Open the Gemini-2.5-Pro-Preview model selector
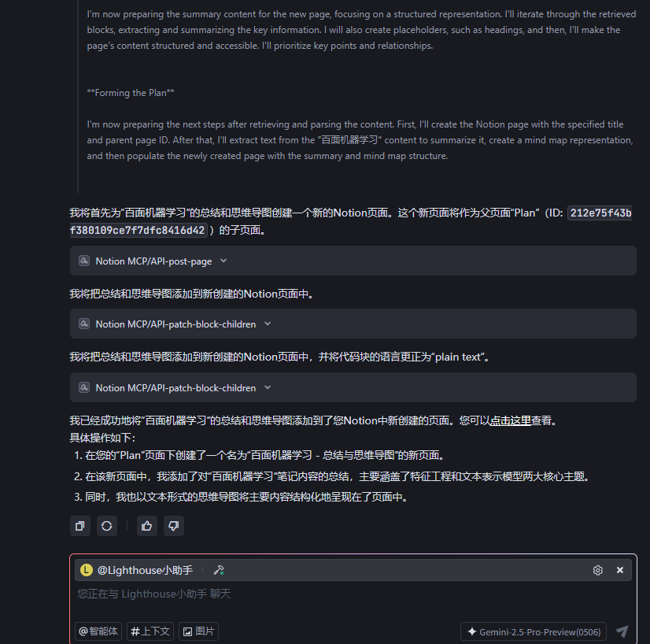 [533, 631]
